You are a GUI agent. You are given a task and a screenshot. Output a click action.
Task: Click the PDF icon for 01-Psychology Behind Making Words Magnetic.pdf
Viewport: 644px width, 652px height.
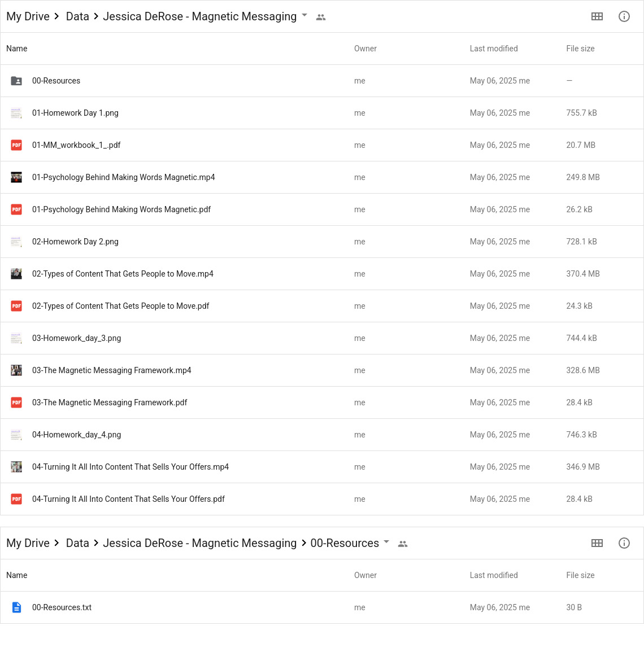[16, 209]
